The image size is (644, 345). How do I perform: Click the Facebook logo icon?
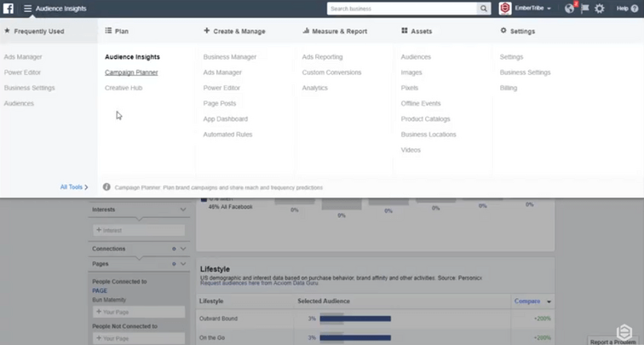pos(9,9)
